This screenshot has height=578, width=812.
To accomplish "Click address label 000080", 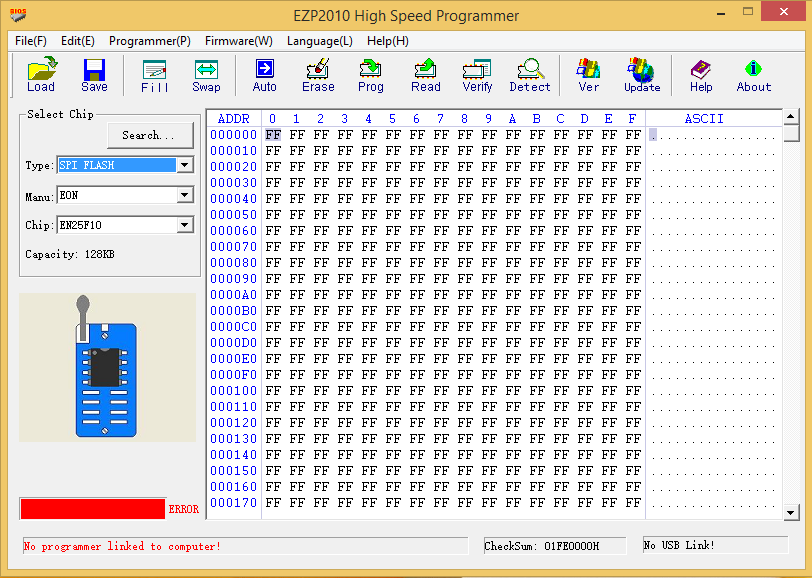I will point(234,263).
